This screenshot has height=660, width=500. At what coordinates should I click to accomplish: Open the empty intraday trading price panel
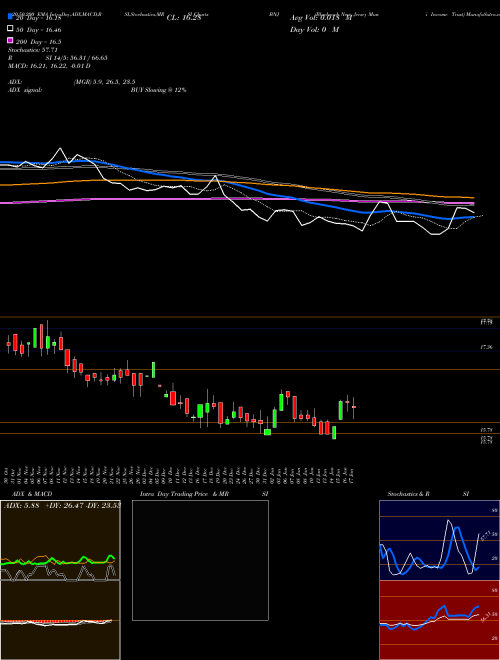click(200, 560)
